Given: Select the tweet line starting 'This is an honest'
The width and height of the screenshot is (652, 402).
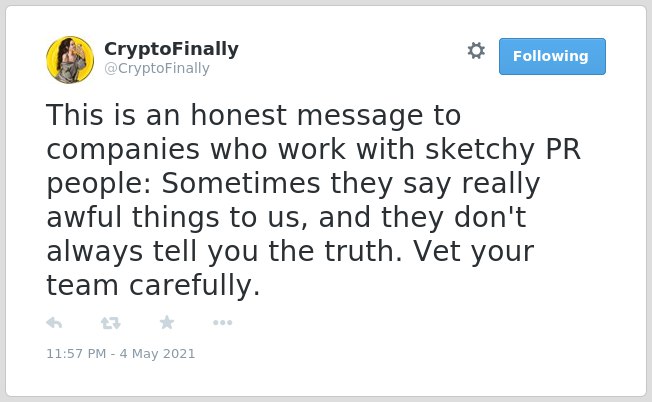Looking at the screenshot, I should 254,115.
